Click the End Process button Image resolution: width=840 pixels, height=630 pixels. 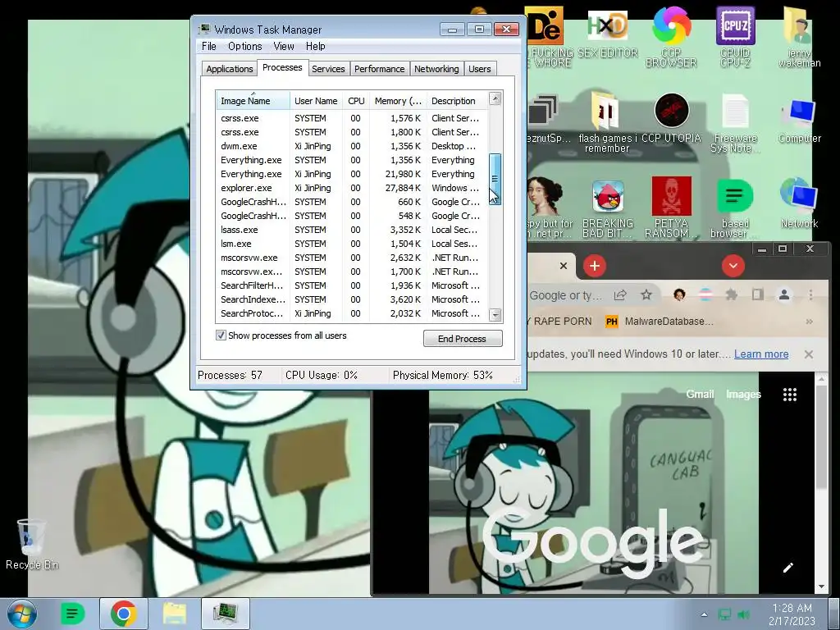463,339
